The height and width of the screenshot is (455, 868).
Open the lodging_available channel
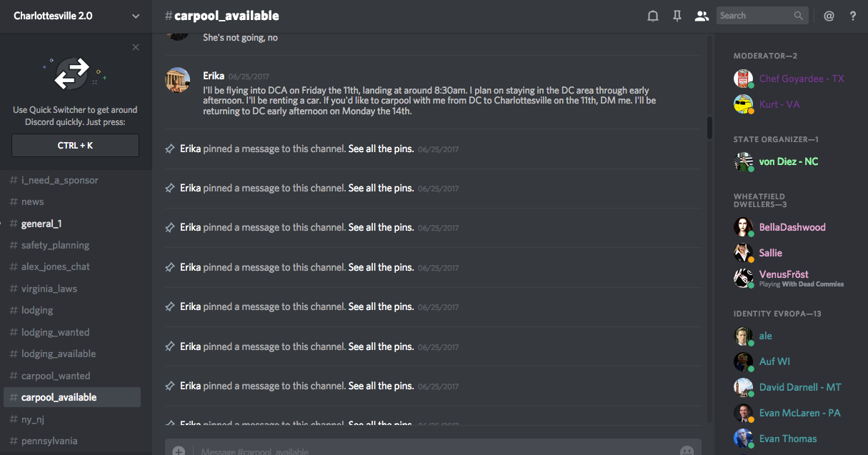tap(59, 354)
